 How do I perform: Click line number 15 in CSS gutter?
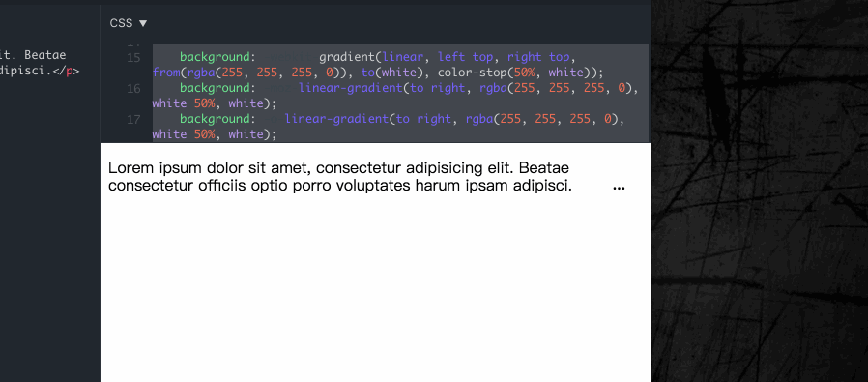pyautogui.click(x=133, y=58)
